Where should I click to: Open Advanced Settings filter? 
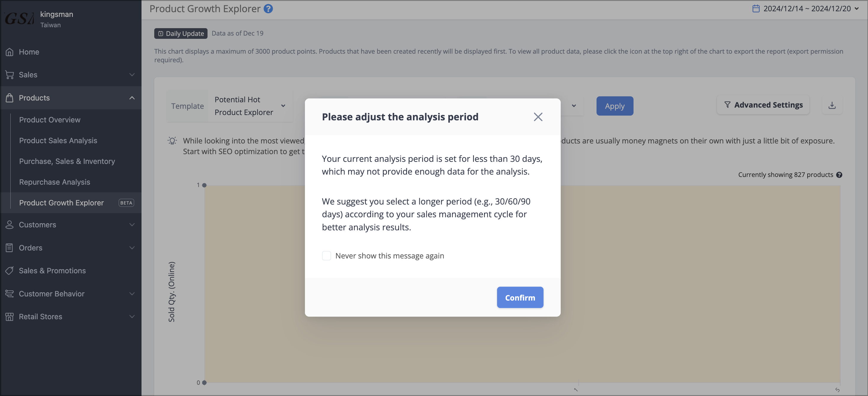763,105
